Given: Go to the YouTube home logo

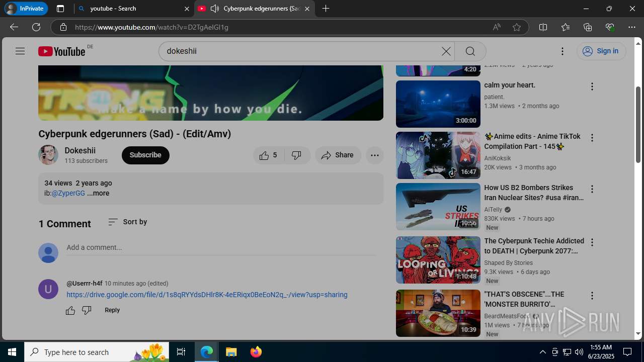Looking at the screenshot, I should coord(61,51).
